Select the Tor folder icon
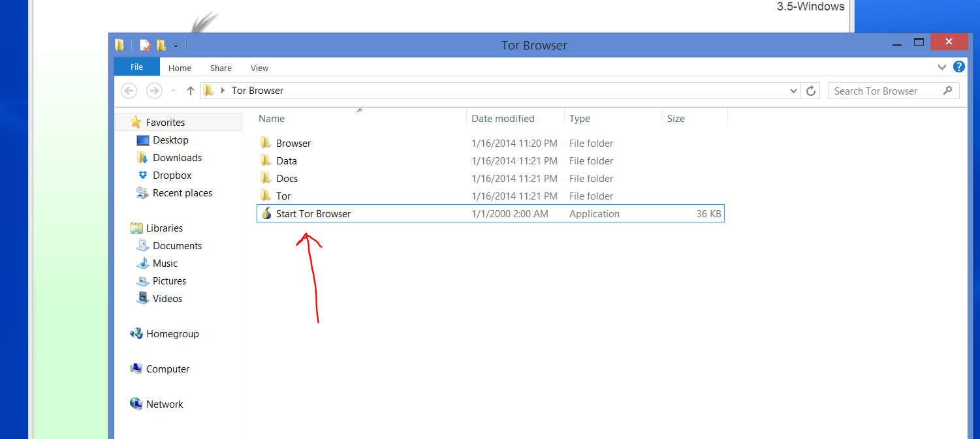 [x=266, y=196]
